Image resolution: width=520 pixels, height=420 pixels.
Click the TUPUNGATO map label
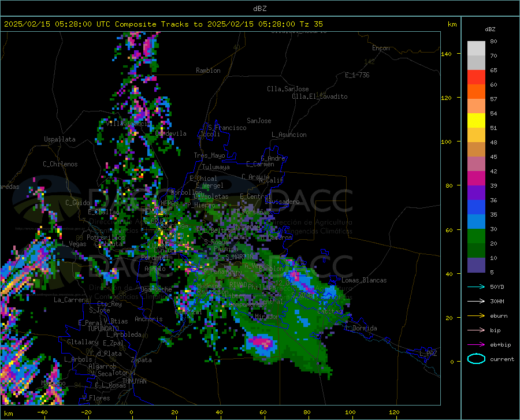[x=103, y=329]
